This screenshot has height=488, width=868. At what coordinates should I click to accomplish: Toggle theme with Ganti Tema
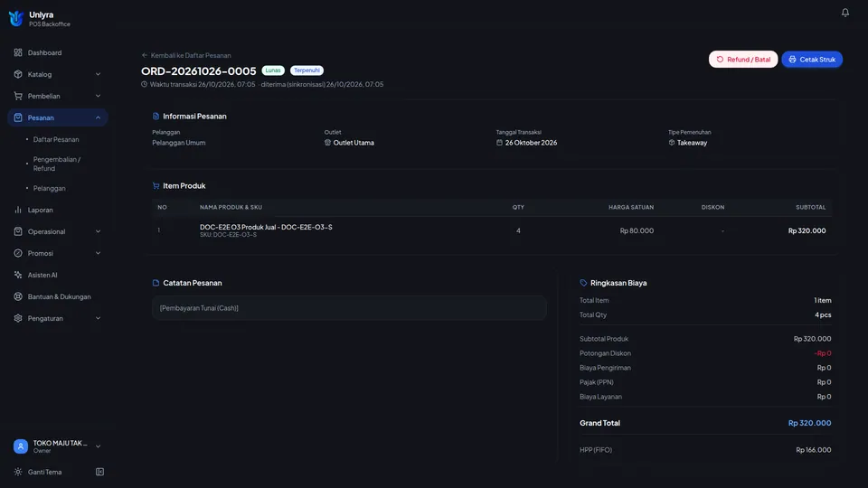point(44,472)
